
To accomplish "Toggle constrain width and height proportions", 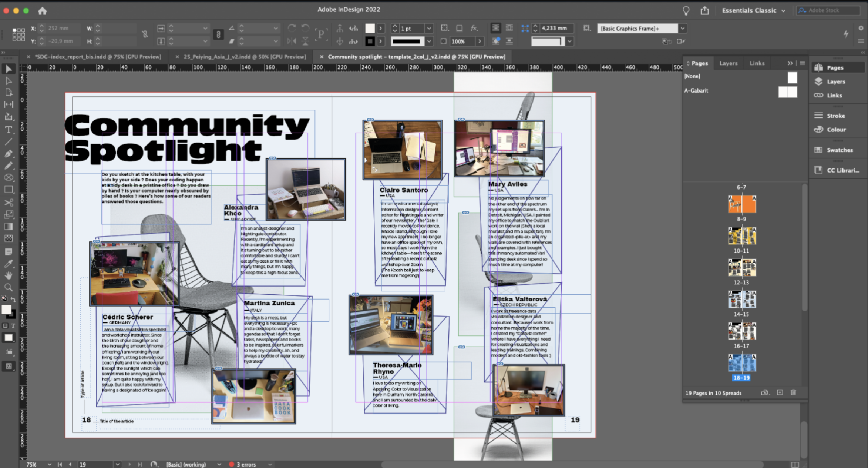I will tap(145, 34).
